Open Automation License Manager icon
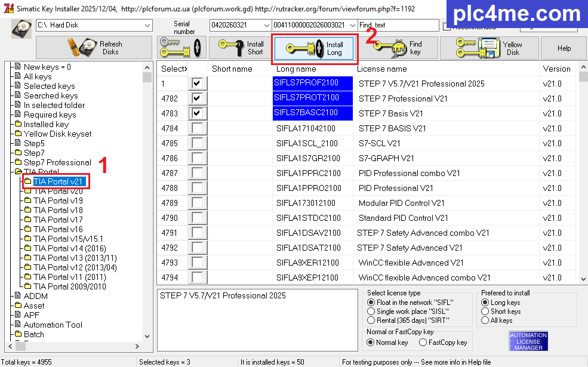The image size is (588, 367). click(528, 341)
